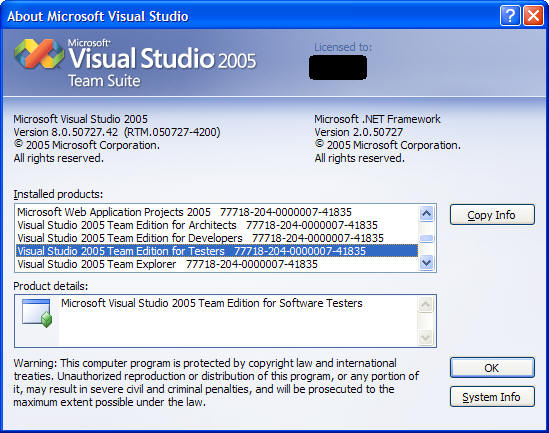Click the Copy Info button
549x433 pixels.
492,215
